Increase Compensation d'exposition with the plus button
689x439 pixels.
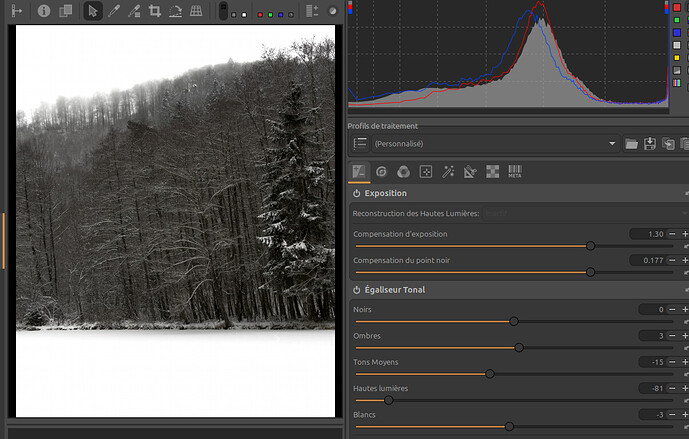click(x=685, y=233)
